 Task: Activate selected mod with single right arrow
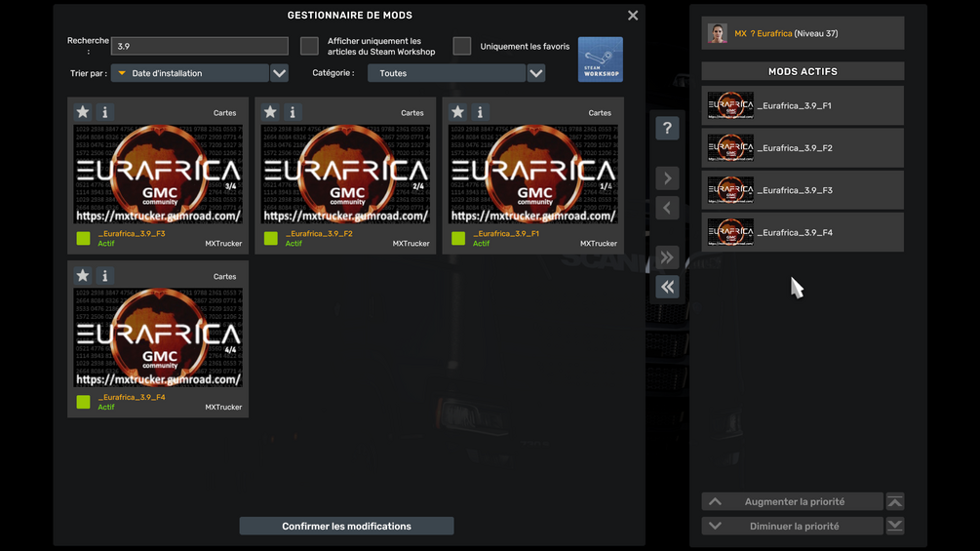pyautogui.click(x=667, y=178)
